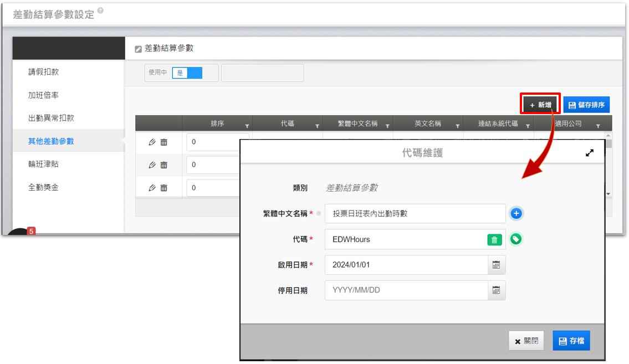Open the calendar picker for 啟用日期
This screenshot has width=629, height=364.
pyautogui.click(x=496, y=265)
